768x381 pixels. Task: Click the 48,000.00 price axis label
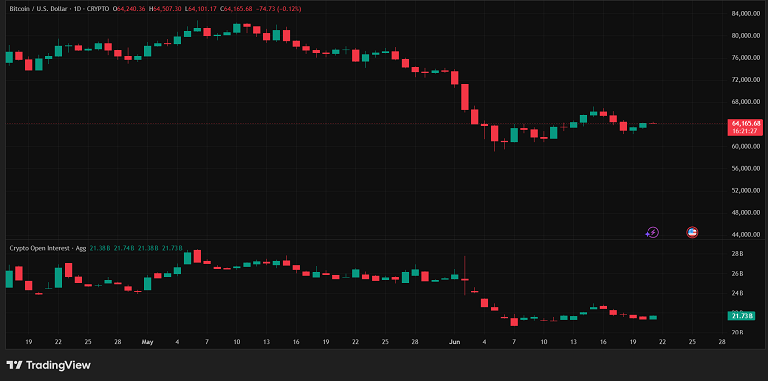tap(746, 213)
